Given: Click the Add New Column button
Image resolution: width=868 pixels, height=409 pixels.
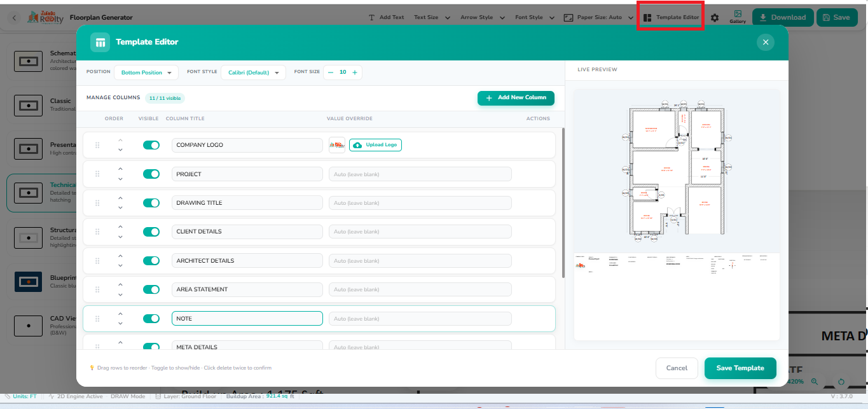Looking at the screenshot, I should 516,98.
